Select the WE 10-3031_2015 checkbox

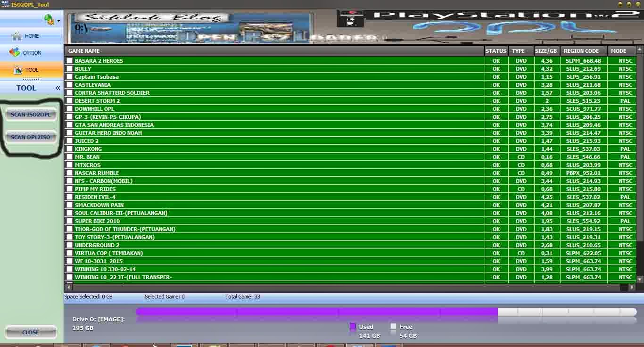[70, 261]
